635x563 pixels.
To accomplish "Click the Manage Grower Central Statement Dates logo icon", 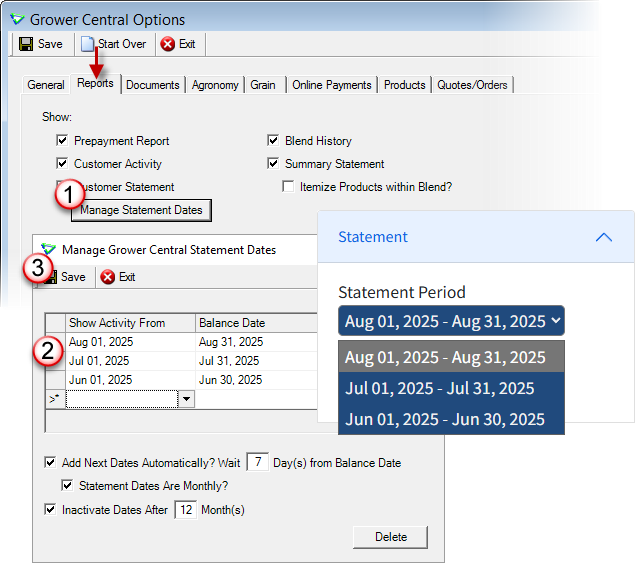I will [x=49, y=250].
